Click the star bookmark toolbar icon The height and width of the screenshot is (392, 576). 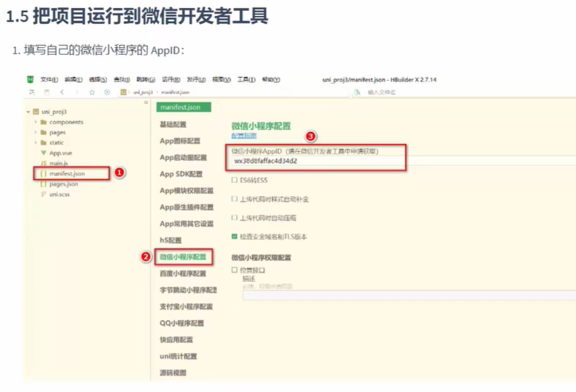click(x=92, y=92)
